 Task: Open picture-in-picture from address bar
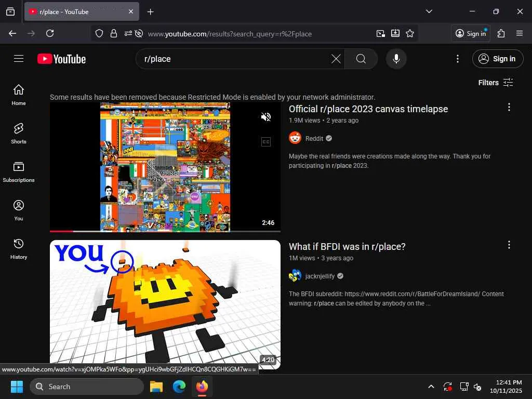381,33
